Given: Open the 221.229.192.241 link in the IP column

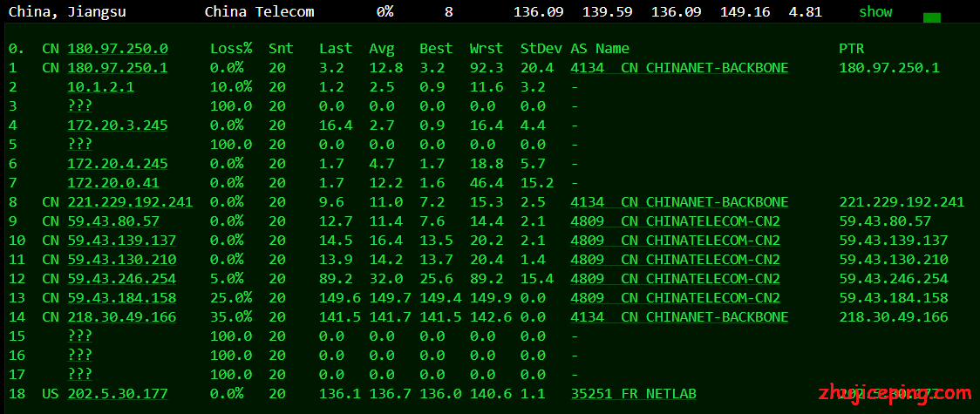Looking at the screenshot, I should [130, 202].
